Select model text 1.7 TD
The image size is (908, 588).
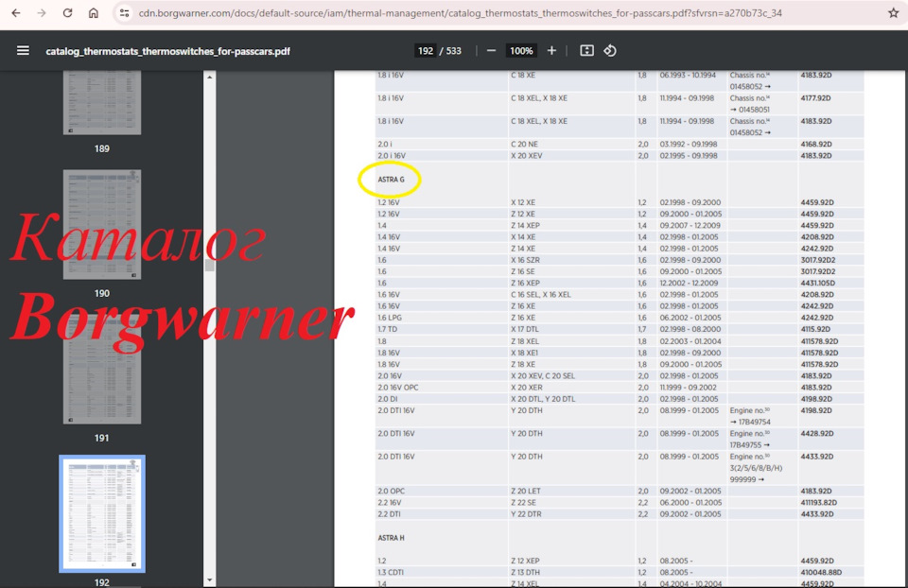pyautogui.click(x=388, y=329)
